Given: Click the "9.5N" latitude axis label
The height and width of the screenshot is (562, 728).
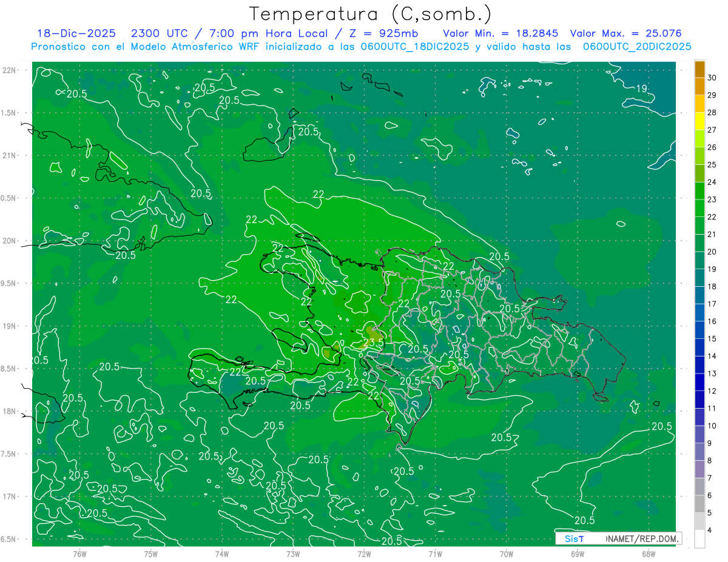Looking at the screenshot, I should click(9, 283).
